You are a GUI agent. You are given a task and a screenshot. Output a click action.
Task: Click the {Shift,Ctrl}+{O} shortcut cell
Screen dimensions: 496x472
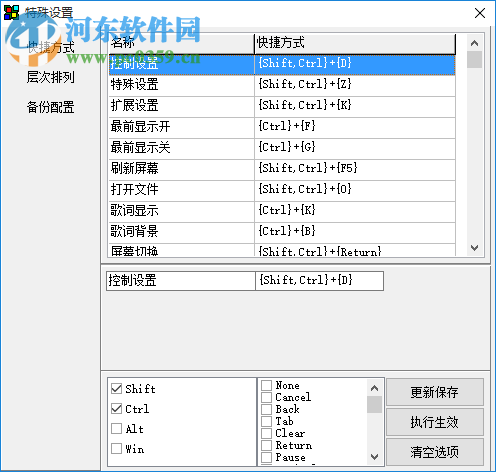[x=355, y=190]
